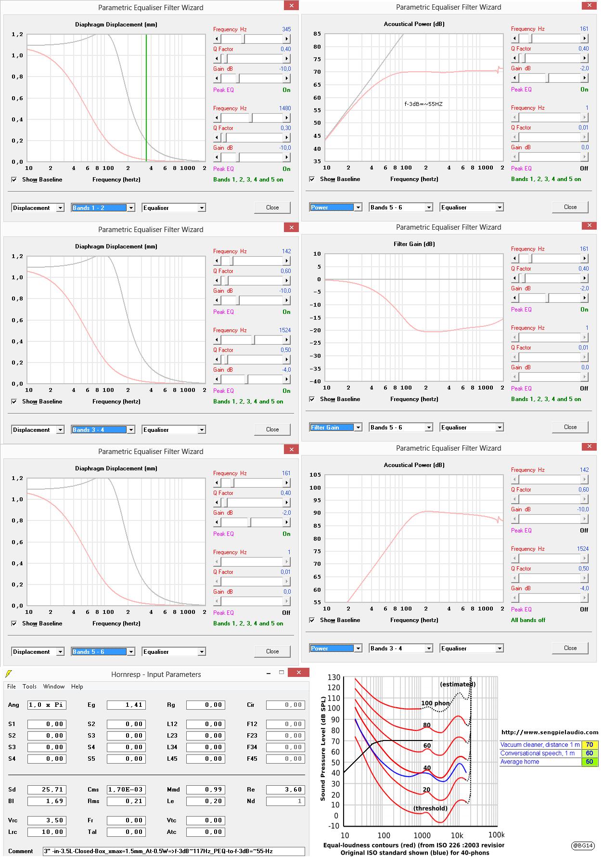Click the Vrc input field showing 3,50
This screenshot has height=857, width=616.
point(47,820)
